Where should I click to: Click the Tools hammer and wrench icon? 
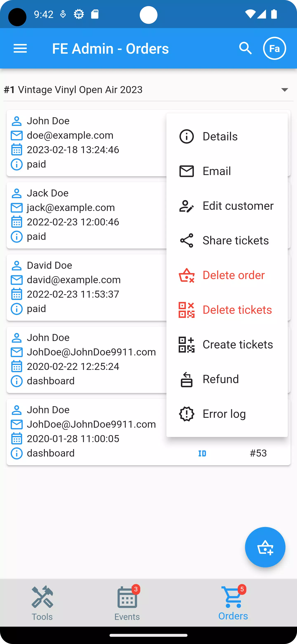point(42,597)
